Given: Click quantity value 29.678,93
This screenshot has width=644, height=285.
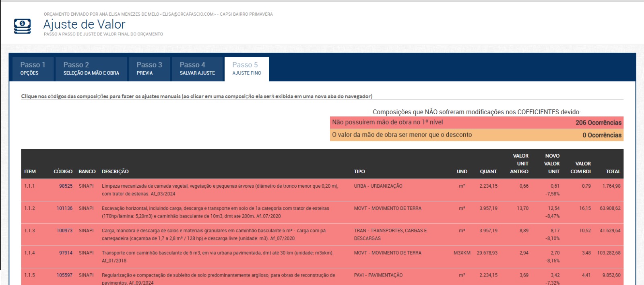Looking at the screenshot, I should pyautogui.click(x=487, y=253).
